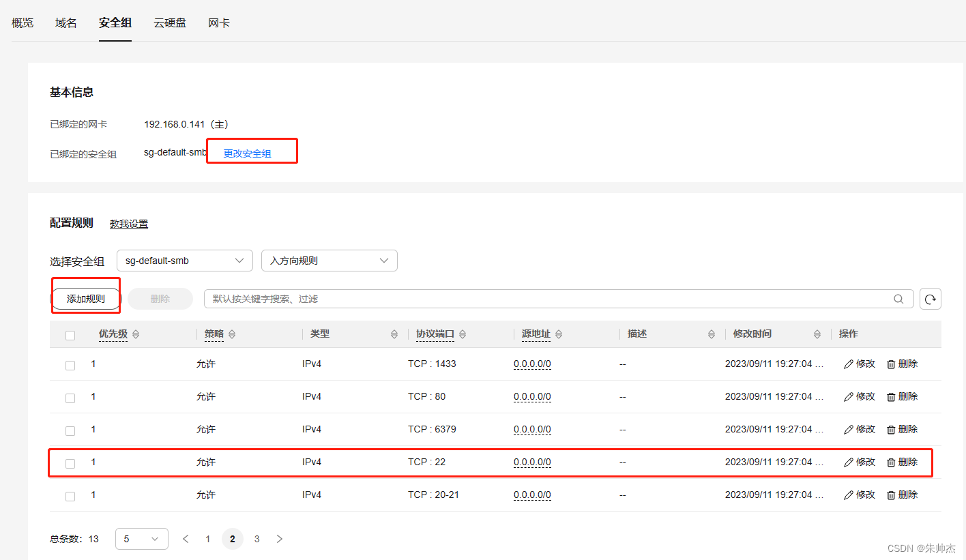Click the 总条数: 13 total count text
Image resolution: width=966 pixels, height=560 pixels.
pyautogui.click(x=74, y=539)
